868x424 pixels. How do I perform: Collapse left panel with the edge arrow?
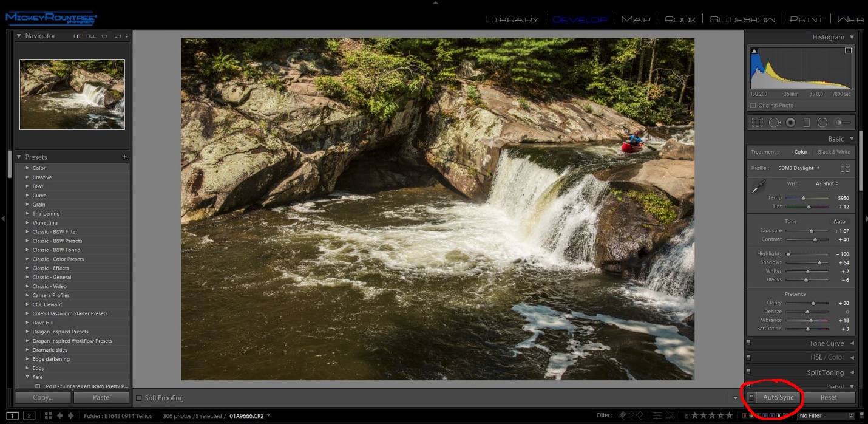click(x=3, y=218)
